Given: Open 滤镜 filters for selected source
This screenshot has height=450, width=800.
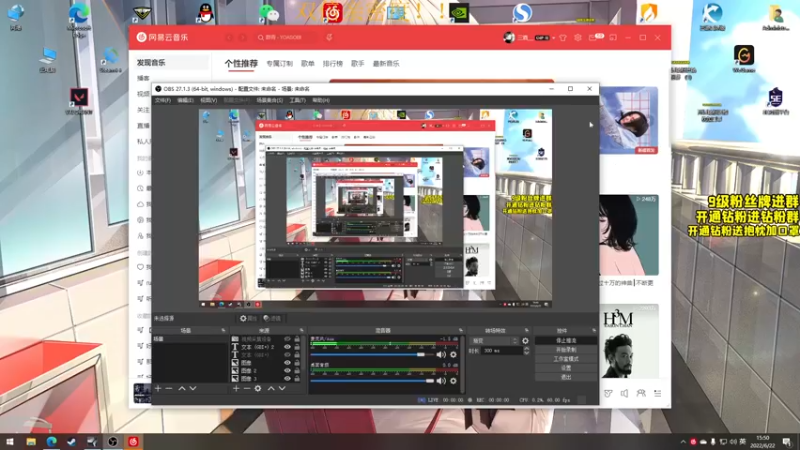Looking at the screenshot, I should point(273,318).
